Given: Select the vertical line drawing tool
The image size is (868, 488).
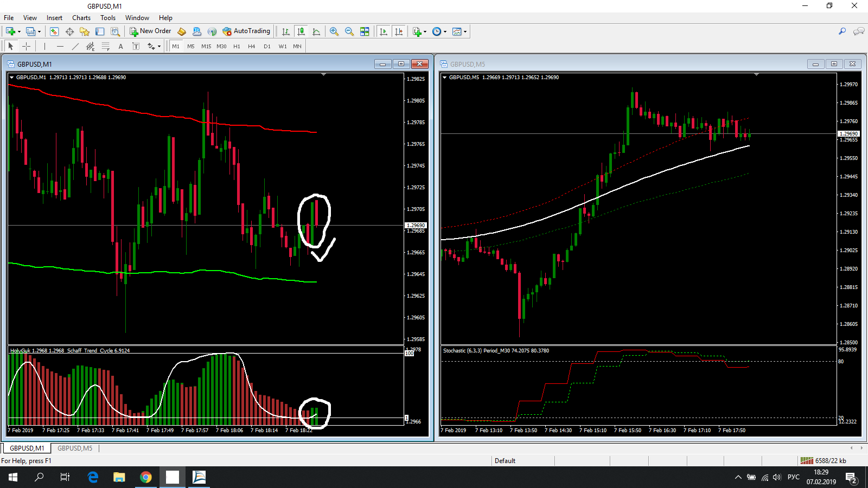Looking at the screenshot, I should [44, 46].
